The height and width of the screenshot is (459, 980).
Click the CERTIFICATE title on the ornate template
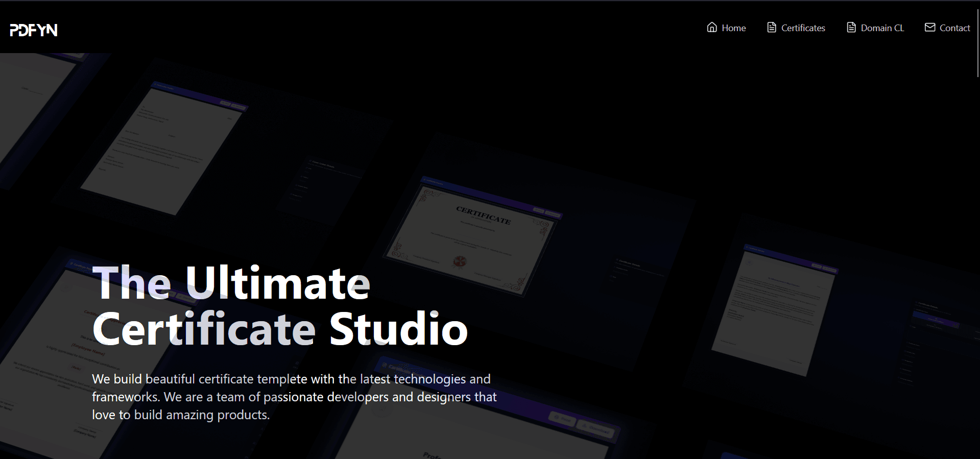483,215
